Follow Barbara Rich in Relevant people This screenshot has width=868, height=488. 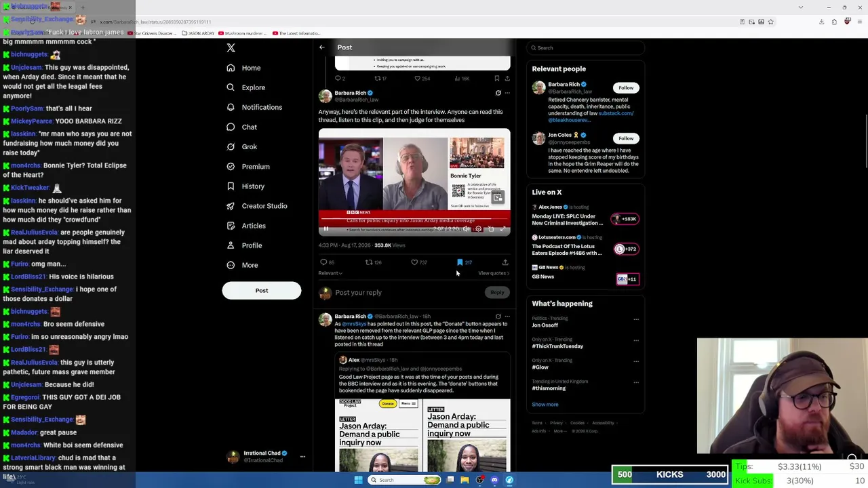[x=626, y=88]
